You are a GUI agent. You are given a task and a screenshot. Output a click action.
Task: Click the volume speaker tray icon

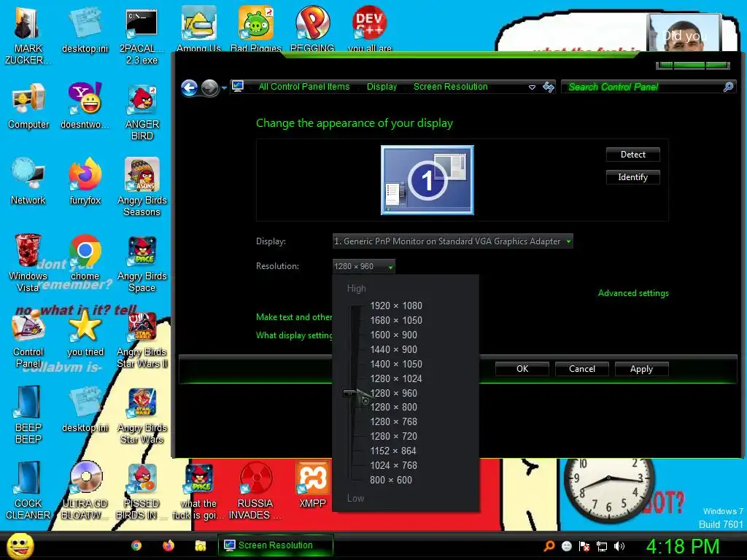click(x=619, y=546)
